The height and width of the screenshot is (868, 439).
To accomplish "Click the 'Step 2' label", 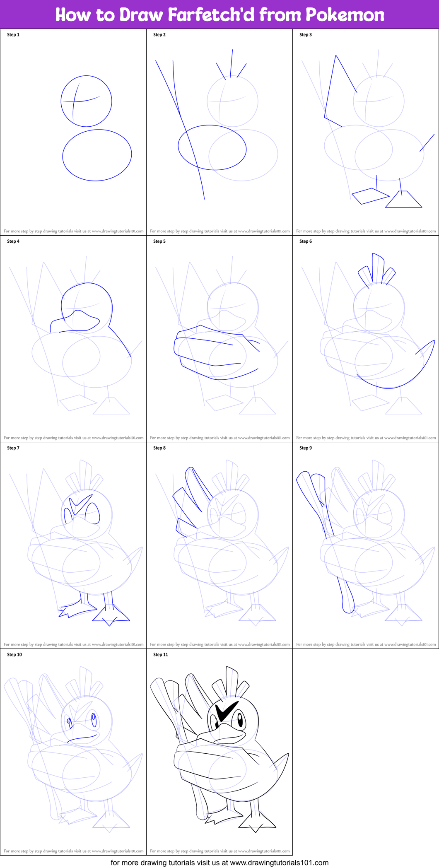I will (x=159, y=35).
